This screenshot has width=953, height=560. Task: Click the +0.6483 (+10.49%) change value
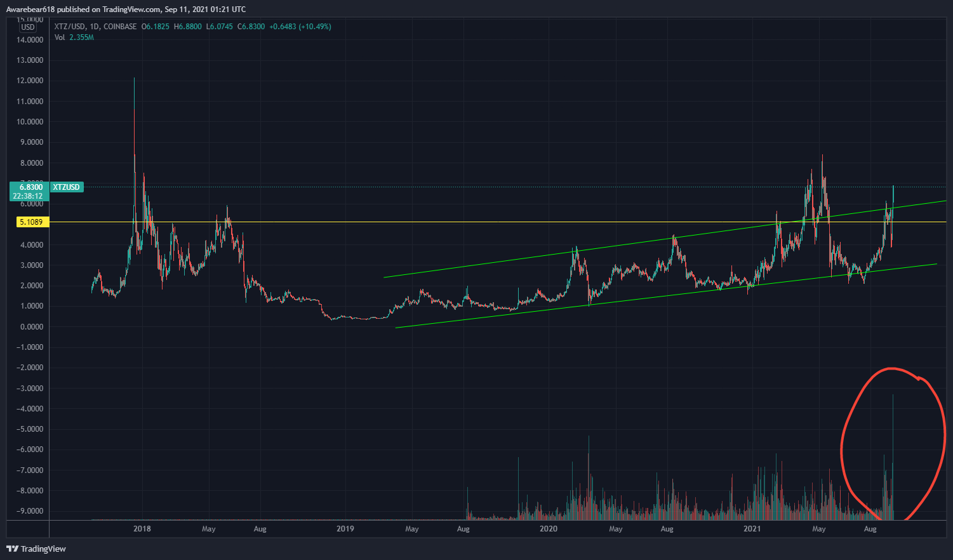[x=300, y=27]
